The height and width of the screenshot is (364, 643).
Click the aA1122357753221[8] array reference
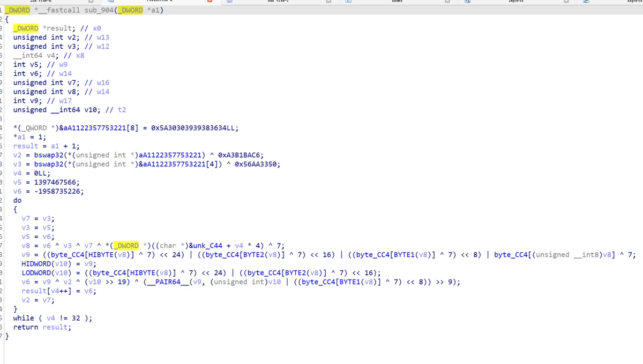point(101,128)
